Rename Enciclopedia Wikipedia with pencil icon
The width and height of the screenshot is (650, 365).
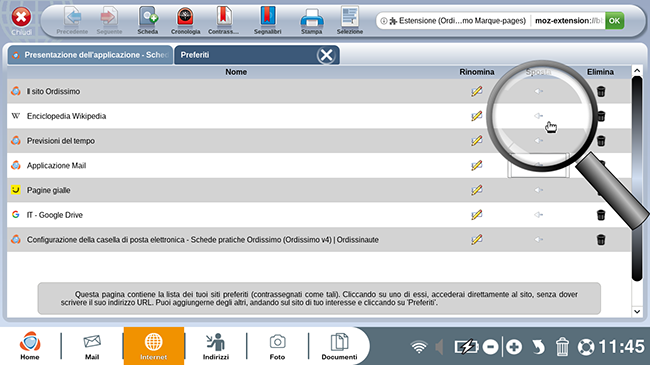coord(477,116)
